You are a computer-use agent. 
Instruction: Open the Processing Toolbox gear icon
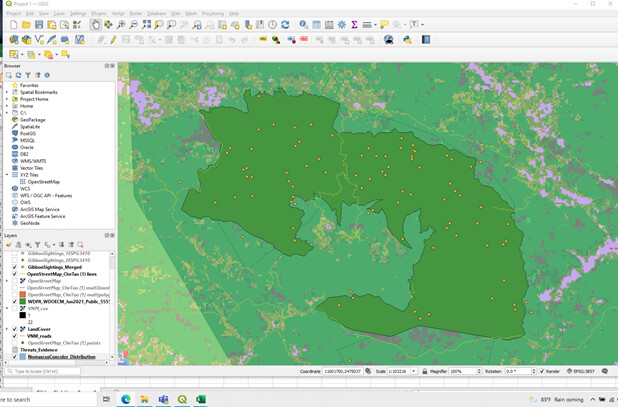[342, 25]
